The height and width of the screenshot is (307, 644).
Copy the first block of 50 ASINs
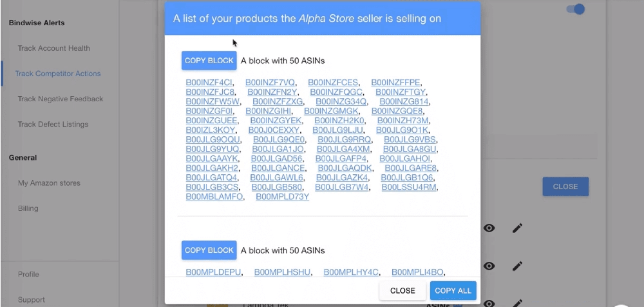point(209,61)
